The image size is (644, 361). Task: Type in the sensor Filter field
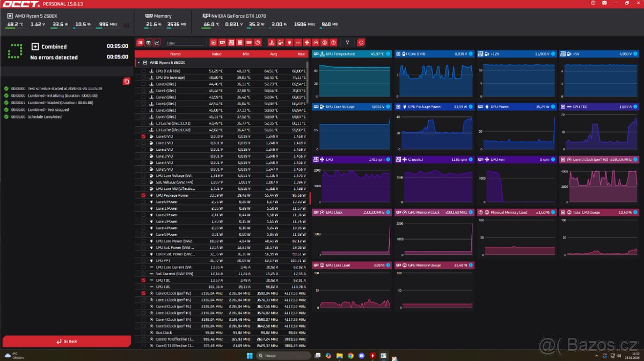[x=185, y=43]
